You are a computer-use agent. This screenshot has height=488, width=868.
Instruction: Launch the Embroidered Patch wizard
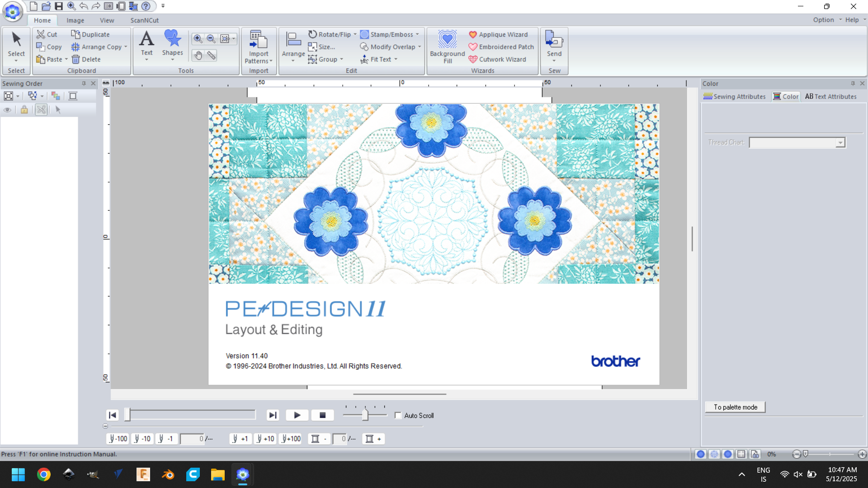[501, 47]
